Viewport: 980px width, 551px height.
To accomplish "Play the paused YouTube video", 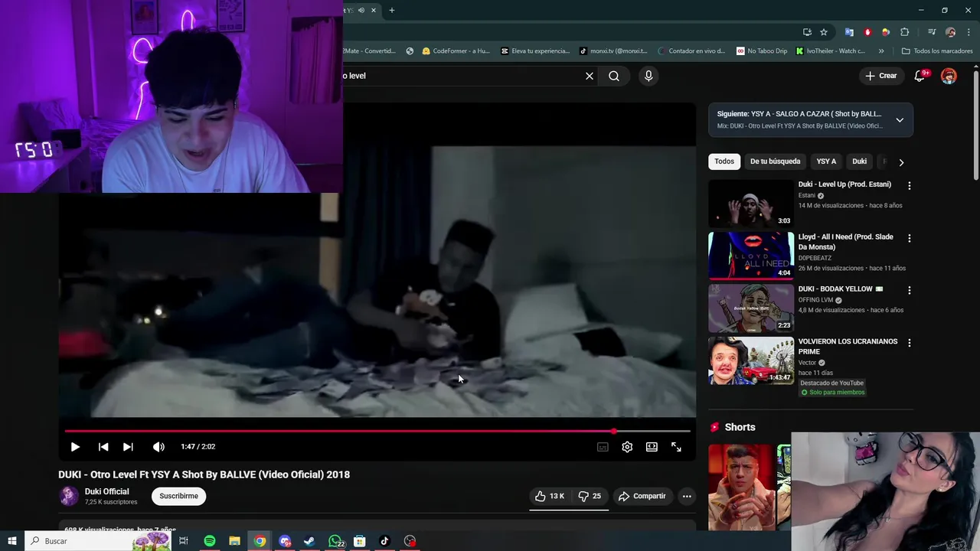I will tap(75, 447).
